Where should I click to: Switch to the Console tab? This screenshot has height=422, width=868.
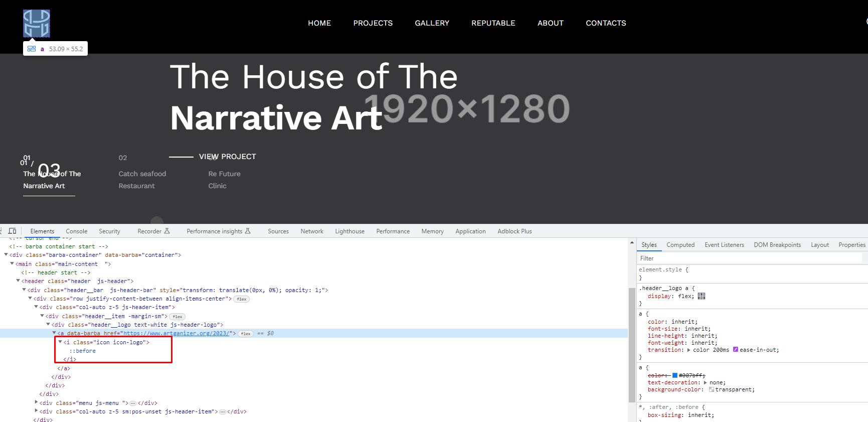[x=77, y=231]
